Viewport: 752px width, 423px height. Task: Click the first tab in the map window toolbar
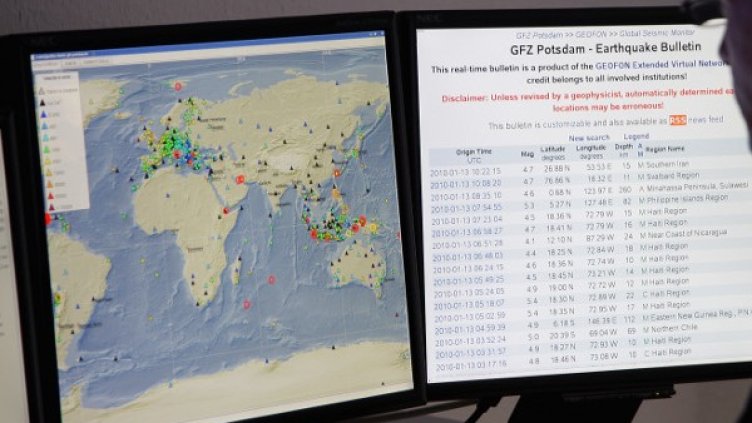pyautogui.click(x=46, y=63)
